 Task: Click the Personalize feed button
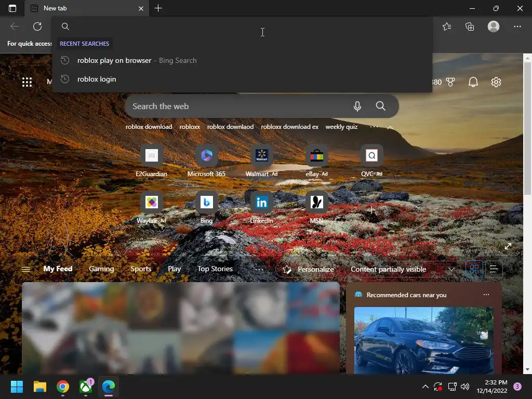pos(308,270)
